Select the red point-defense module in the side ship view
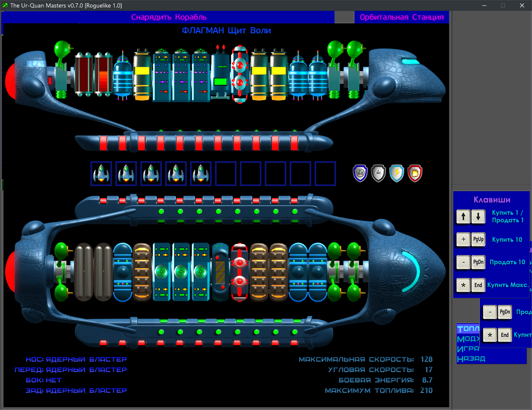The width and height of the screenshot is (532, 410). pyautogui.click(x=240, y=75)
